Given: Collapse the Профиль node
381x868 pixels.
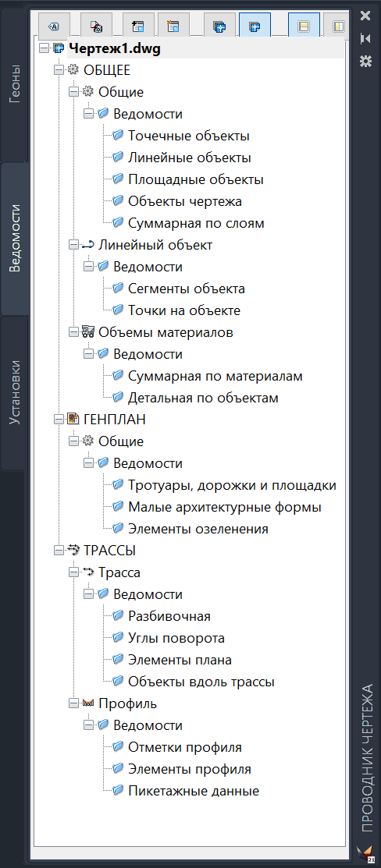Looking at the screenshot, I should tap(73, 704).
